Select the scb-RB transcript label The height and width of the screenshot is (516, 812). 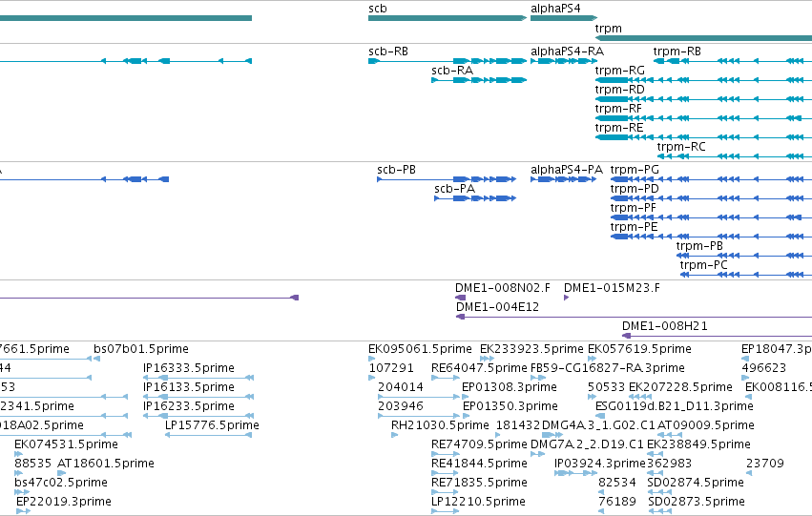point(388,52)
